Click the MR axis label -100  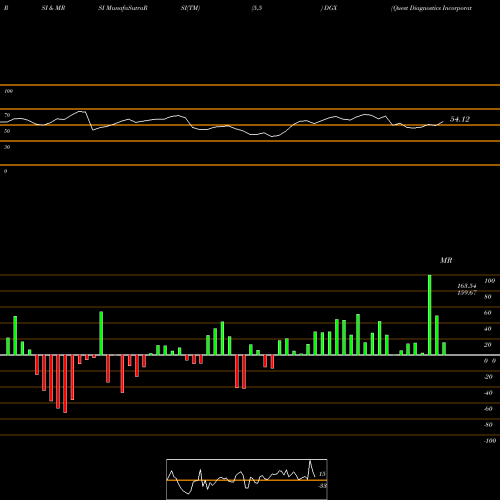tap(489, 441)
